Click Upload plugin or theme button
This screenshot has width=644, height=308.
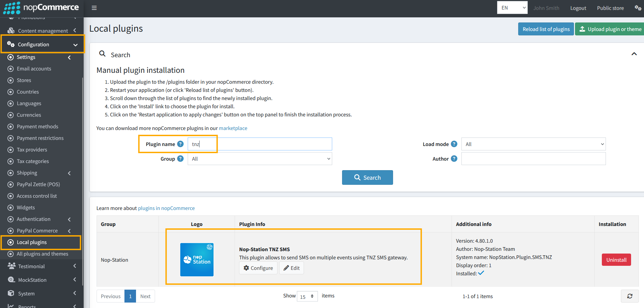610,29
